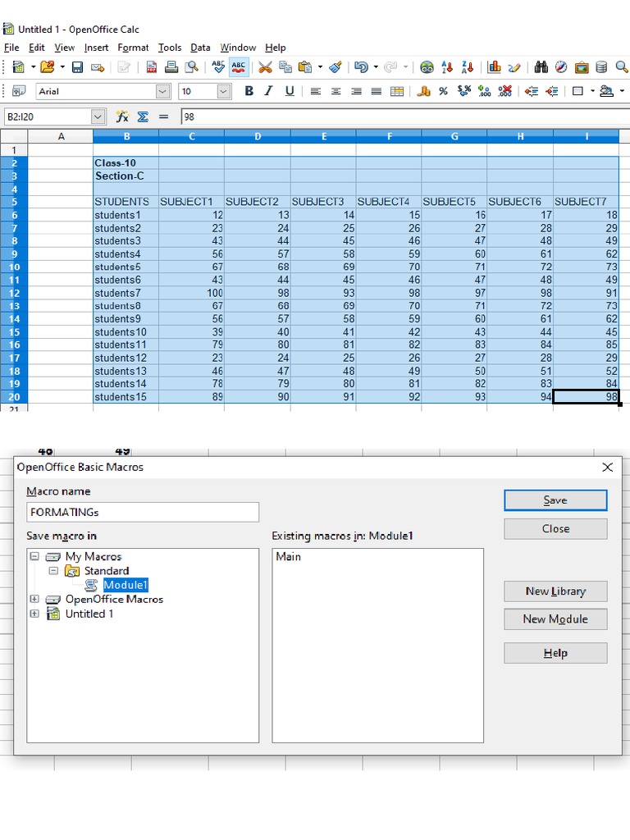Click the Sum sigma icon
Screen dimensions: 630x840
point(143,117)
